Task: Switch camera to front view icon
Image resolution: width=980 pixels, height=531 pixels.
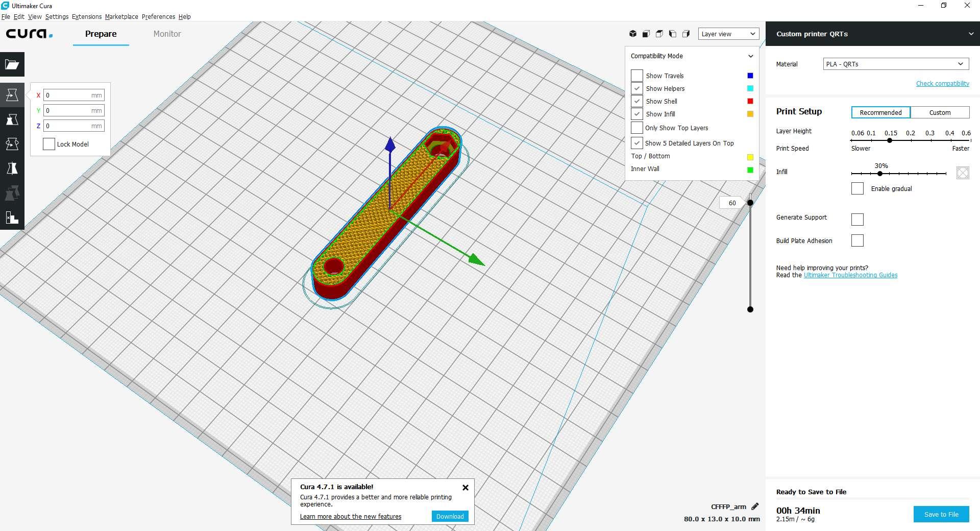Action: (646, 34)
